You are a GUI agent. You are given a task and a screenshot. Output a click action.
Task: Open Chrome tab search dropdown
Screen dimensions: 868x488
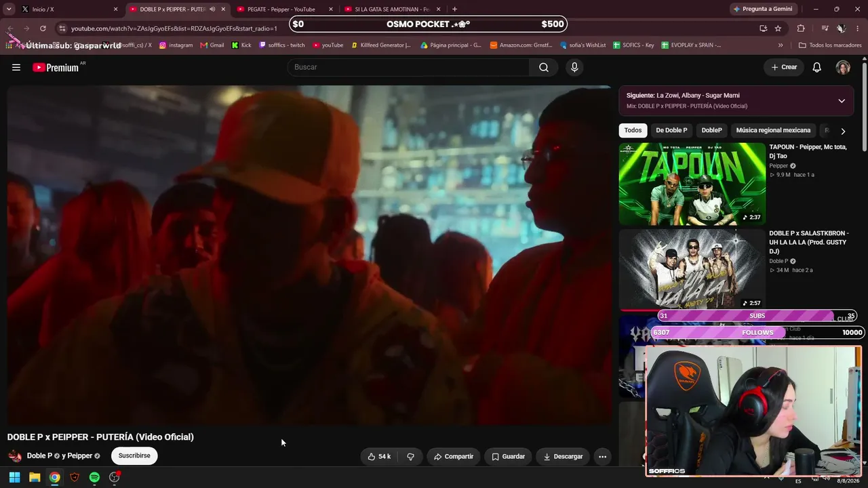[9, 9]
